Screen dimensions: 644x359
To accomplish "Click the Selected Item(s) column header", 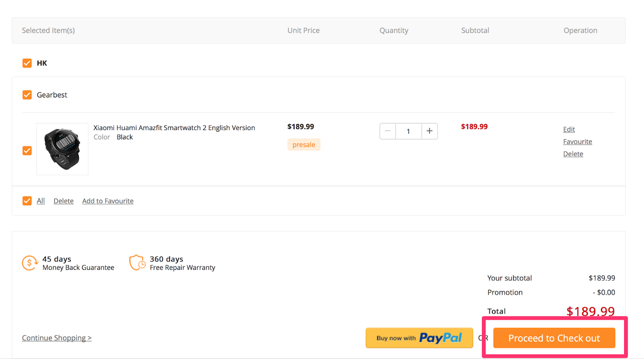I will pyautogui.click(x=48, y=30).
